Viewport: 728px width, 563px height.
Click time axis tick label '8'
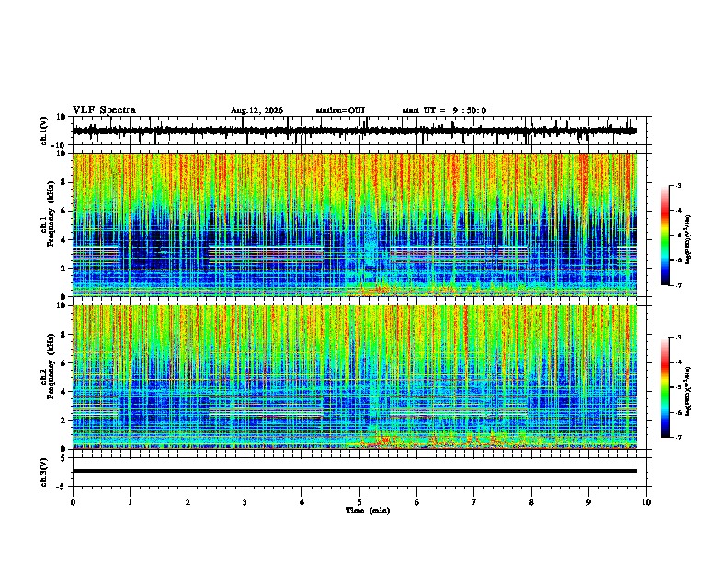tap(531, 502)
